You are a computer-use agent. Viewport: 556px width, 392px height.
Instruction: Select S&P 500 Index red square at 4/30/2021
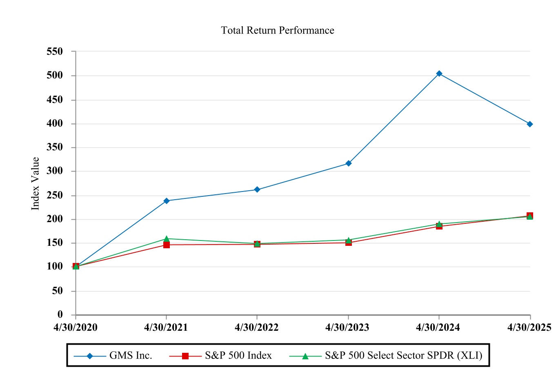(x=167, y=245)
